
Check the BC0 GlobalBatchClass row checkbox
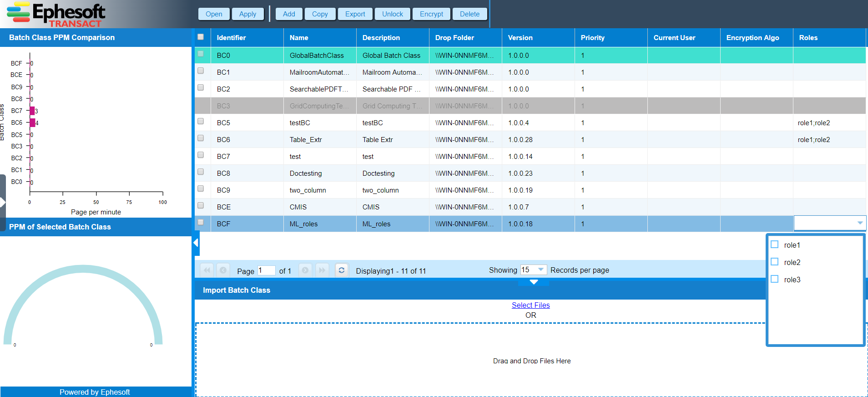pyautogui.click(x=201, y=54)
